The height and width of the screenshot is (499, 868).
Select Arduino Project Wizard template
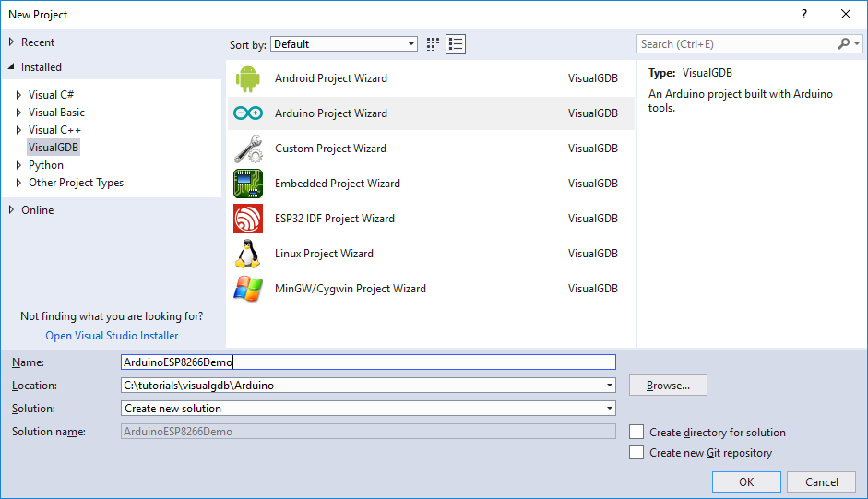(x=431, y=113)
